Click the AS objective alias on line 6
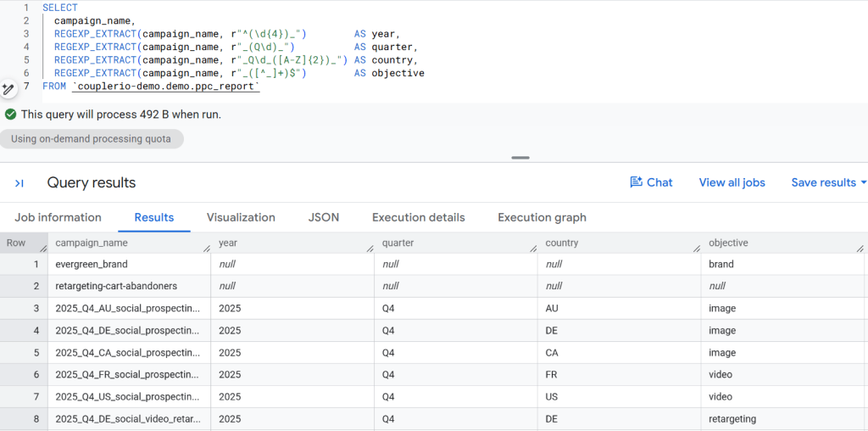This screenshot has height=431, width=868. pos(389,73)
